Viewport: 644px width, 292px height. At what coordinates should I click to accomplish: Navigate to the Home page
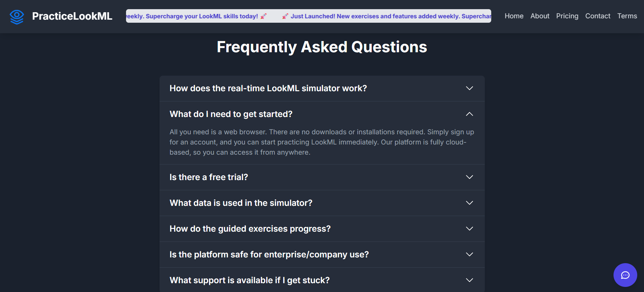(x=514, y=16)
